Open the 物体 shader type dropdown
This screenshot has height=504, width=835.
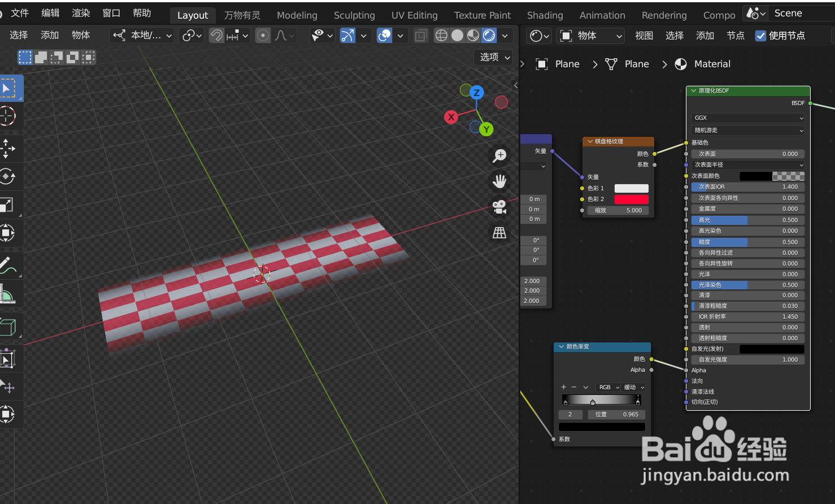click(590, 36)
